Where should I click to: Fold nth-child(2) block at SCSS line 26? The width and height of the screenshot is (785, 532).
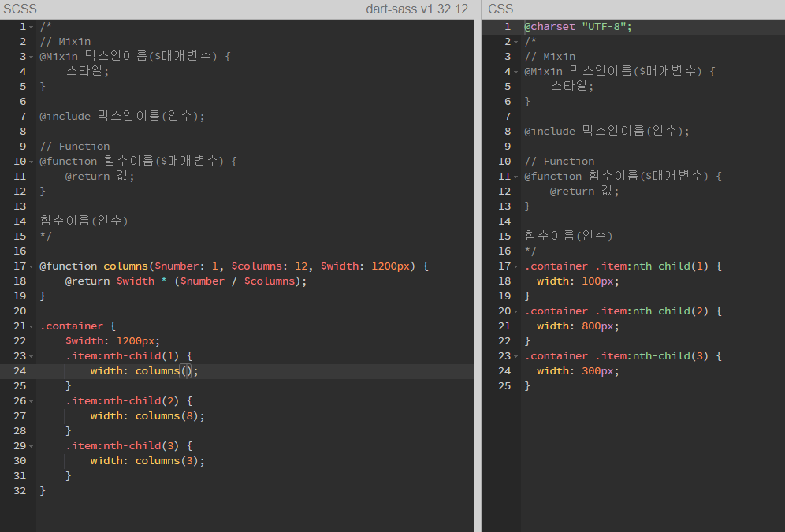[31, 401]
